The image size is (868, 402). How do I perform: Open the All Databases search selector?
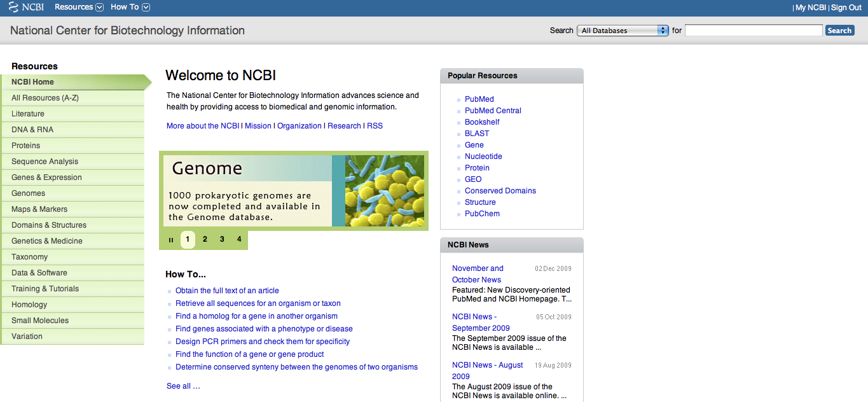623,31
